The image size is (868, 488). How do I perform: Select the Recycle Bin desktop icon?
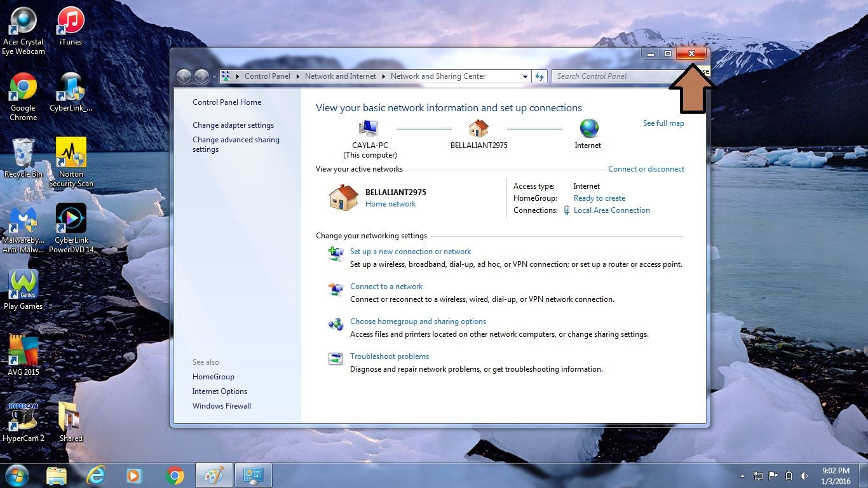coord(23,158)
